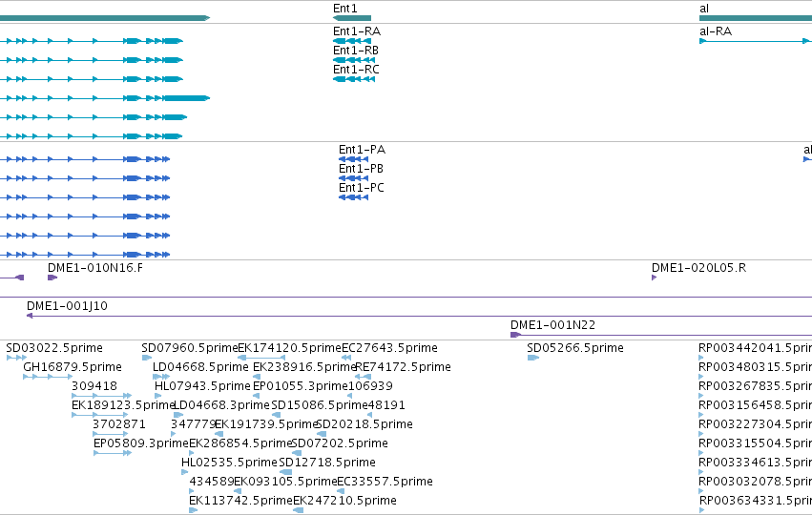The height and width of the screenshot is (515, 812).
Task: Click EST label EK189123.5prime
Action: (x=123, y=404)
